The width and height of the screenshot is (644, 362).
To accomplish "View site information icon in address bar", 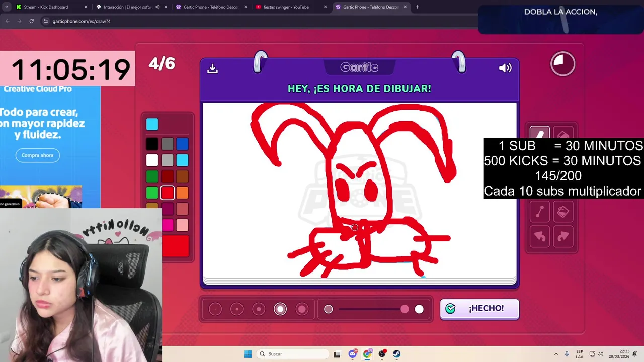I will click(46, 21).
